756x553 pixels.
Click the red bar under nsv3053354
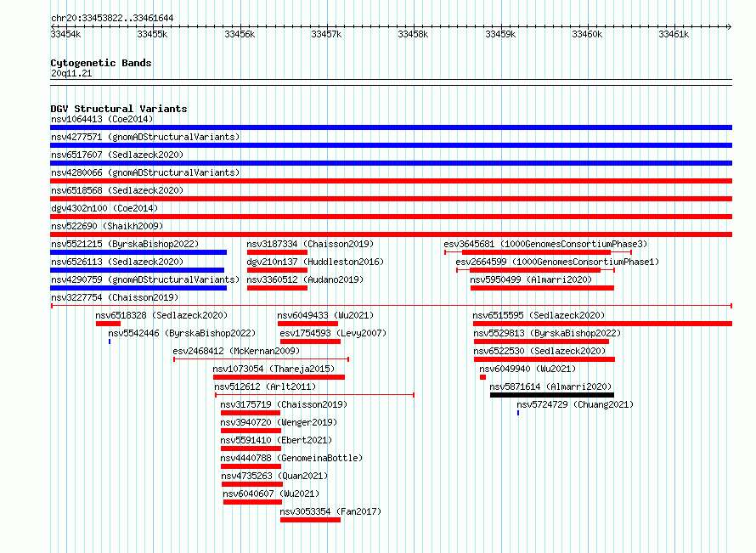pyautogui.click(x=311, y=520)
